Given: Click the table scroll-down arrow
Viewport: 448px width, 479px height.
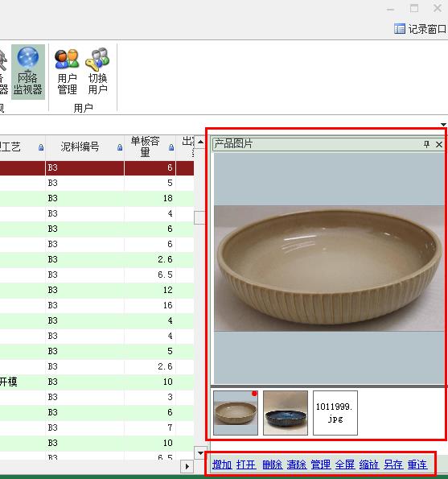Looking at the screenshot, I should 200,452.
